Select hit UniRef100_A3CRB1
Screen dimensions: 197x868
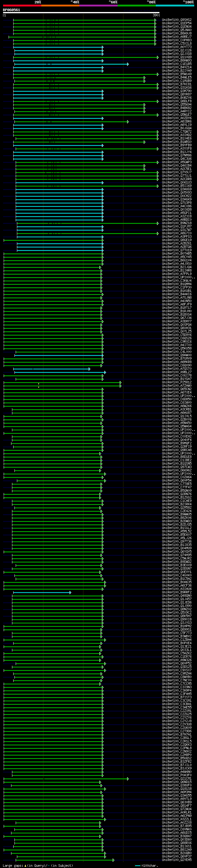(176, 410)
